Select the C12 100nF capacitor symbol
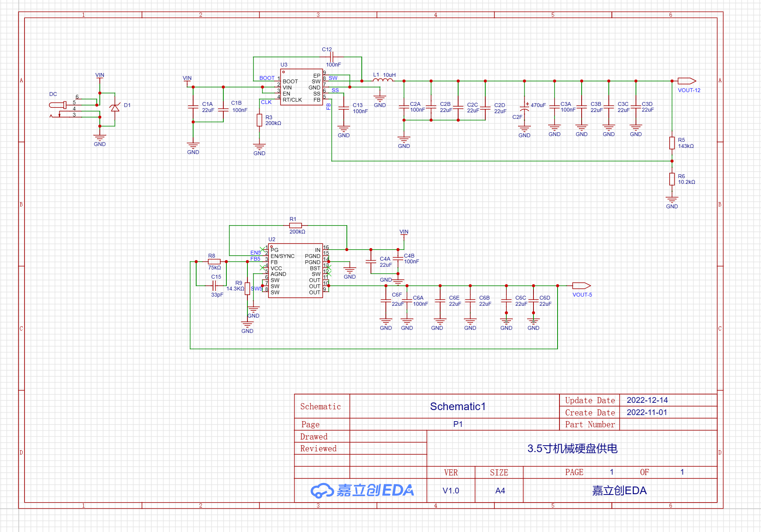Viewport: 761px width, 532px height. (332, 57)
